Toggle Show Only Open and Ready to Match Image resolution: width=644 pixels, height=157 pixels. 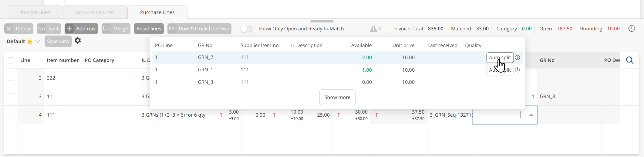click(x=246, y=29)
